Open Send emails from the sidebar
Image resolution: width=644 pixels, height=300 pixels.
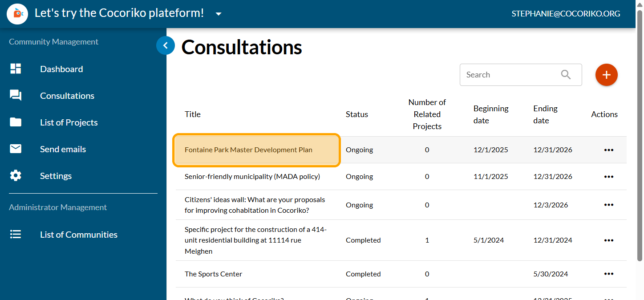click(x=63, y=149)
